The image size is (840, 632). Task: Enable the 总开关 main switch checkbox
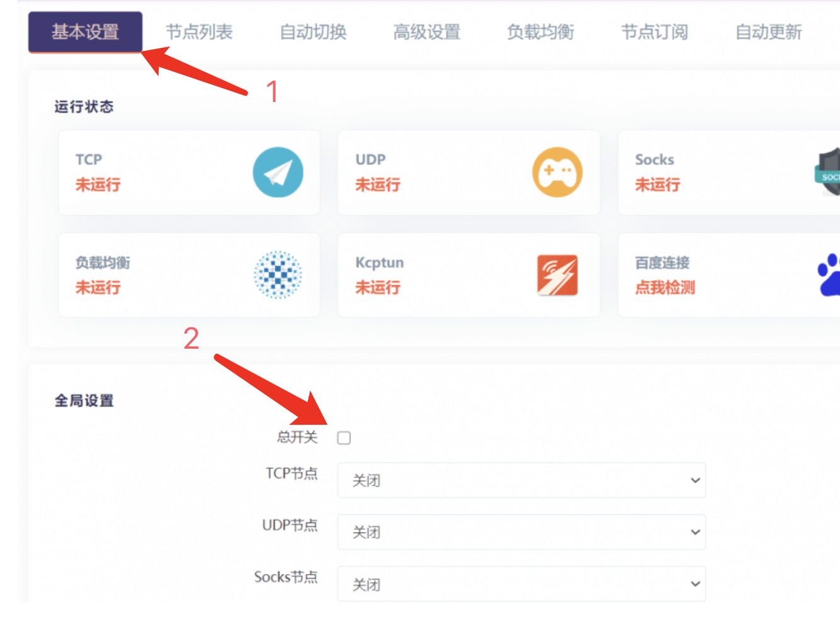344,437
